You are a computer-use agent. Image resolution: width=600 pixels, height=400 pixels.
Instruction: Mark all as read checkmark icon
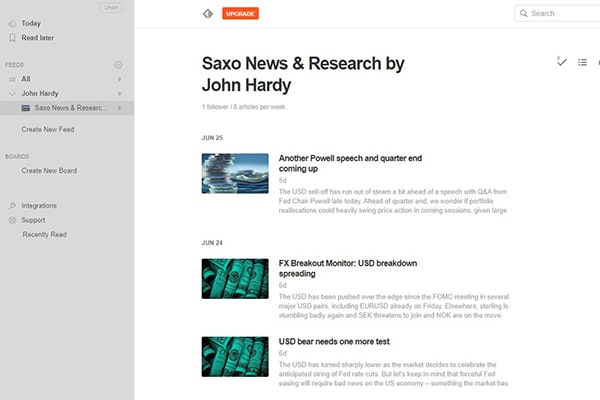coord(561,62)
